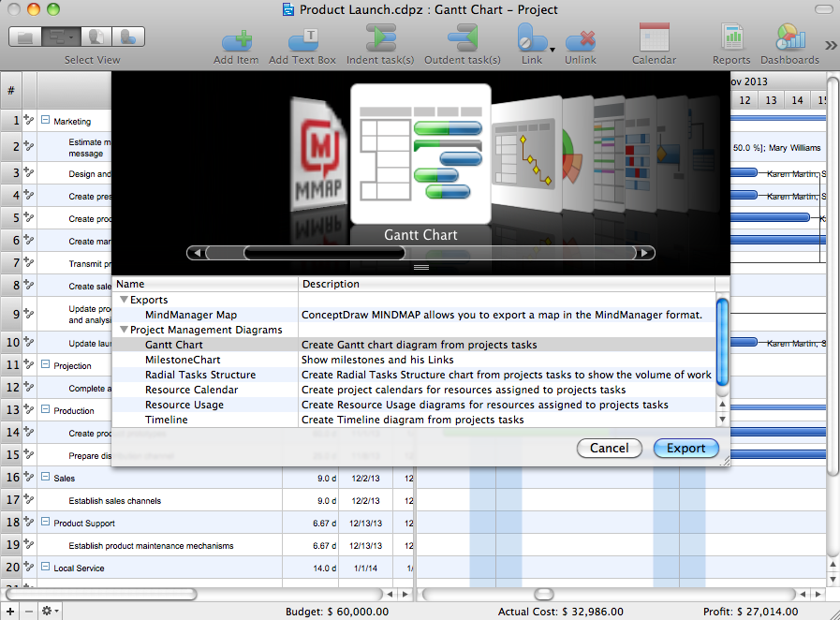Click the task icon in row 16
This screenshot has height=620, width=840.
(x=29, y=478)
